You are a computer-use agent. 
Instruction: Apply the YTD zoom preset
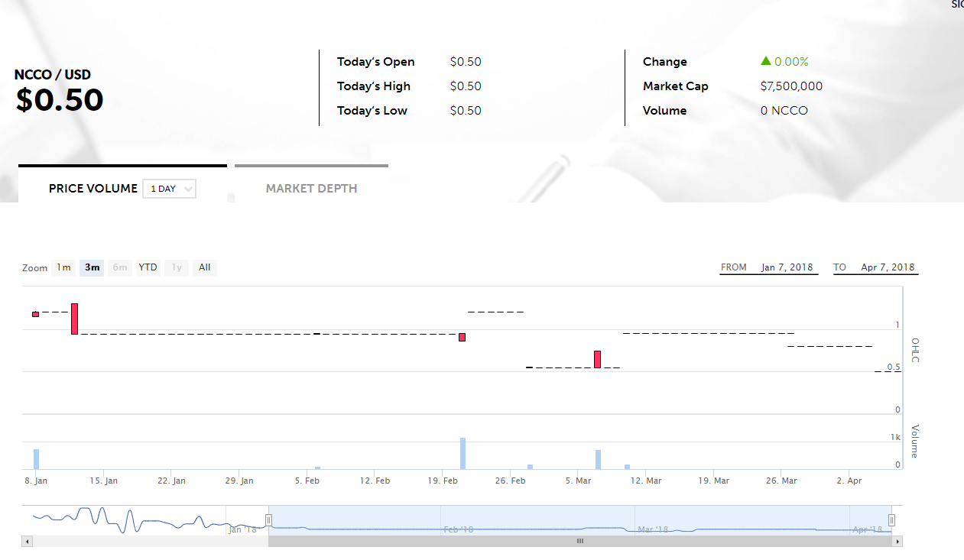[148, 267]
